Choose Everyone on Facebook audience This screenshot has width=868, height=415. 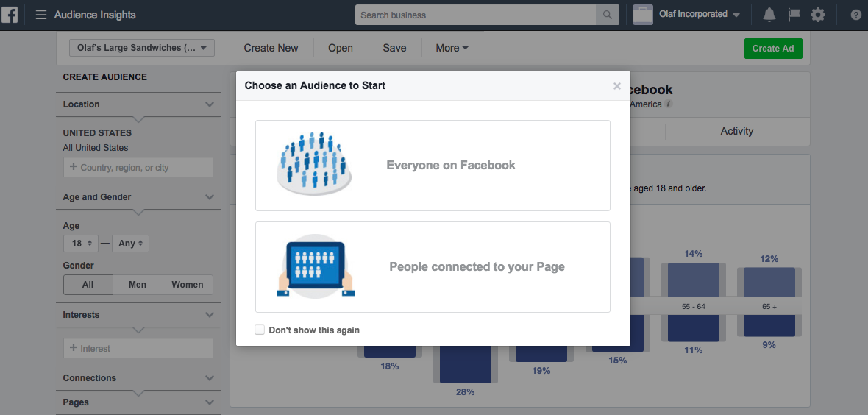pos(433,166)
